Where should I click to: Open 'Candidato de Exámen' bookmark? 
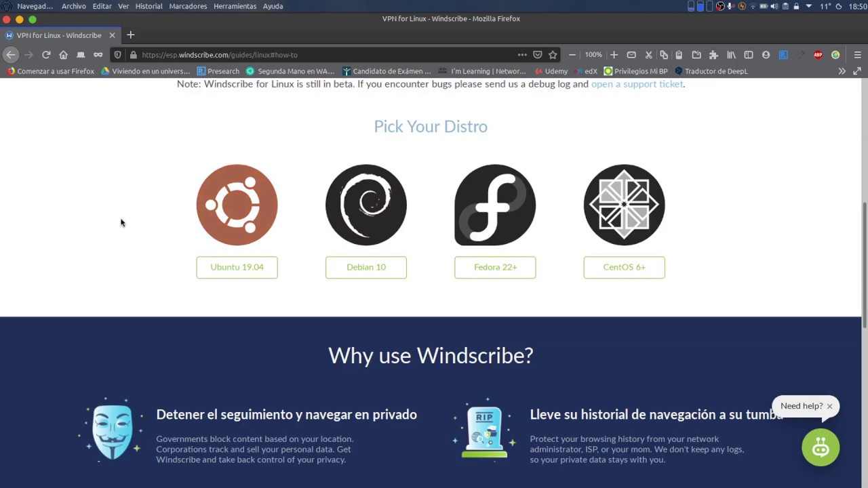coord(387,71)
